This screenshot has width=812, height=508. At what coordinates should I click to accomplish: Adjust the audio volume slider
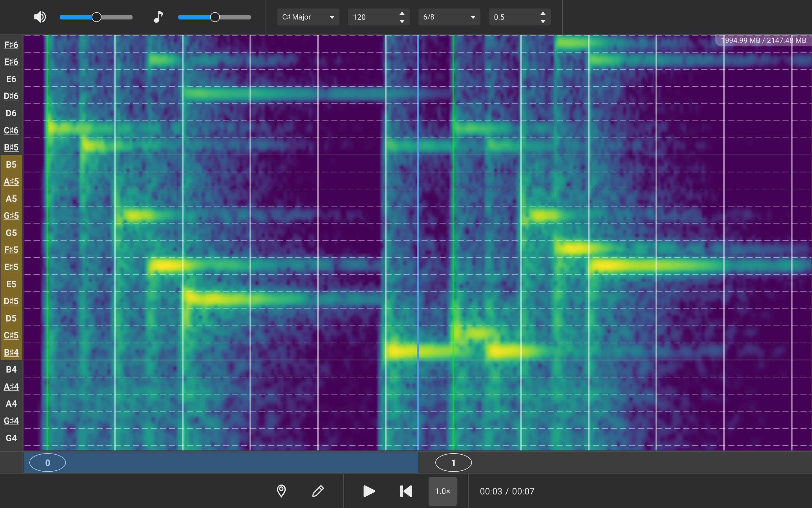(96, 17)
